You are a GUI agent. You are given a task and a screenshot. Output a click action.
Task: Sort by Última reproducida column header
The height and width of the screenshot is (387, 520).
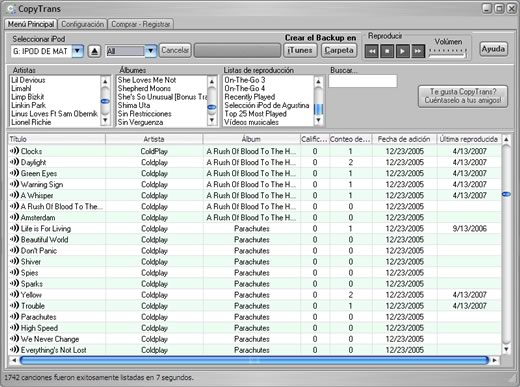[469, 139]
